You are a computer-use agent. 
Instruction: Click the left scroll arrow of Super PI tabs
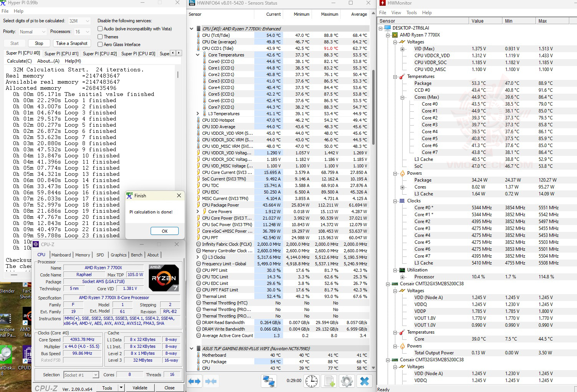(173, 53)
